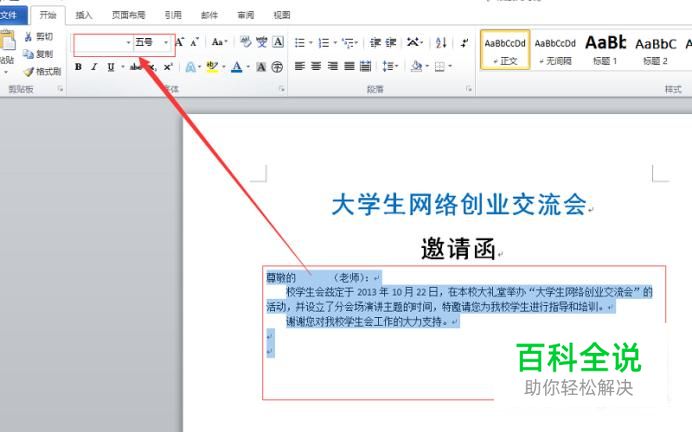Click the Copy (复制) button
Viewport: 692px width, 432px height.
tap(38, 54)
